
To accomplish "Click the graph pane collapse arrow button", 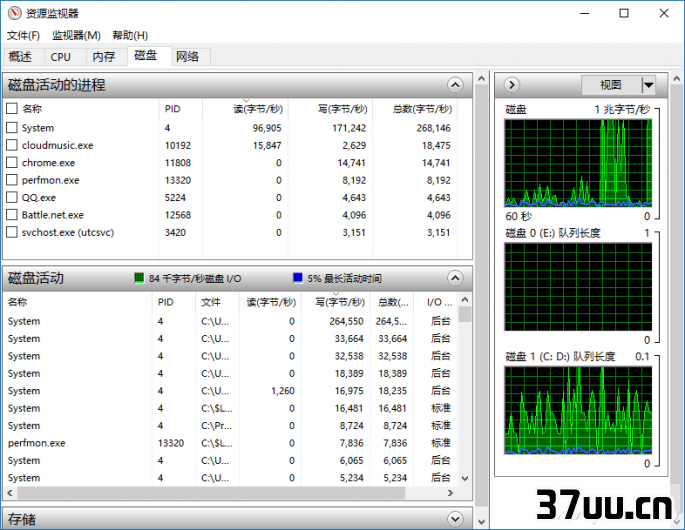I will [512, 85].
